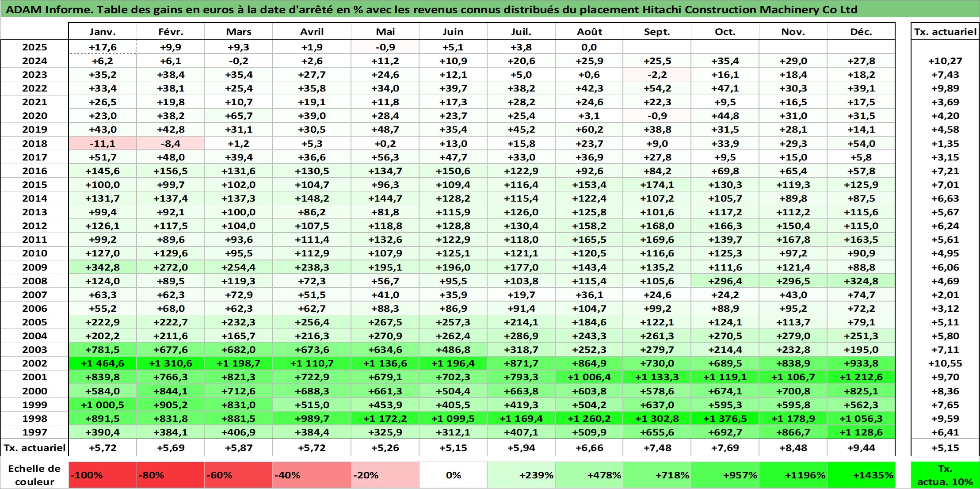The width and height of the screenshot is (980, 489).
Task: Click the 0% white scale swatch
Action: [x=453, y=475]
